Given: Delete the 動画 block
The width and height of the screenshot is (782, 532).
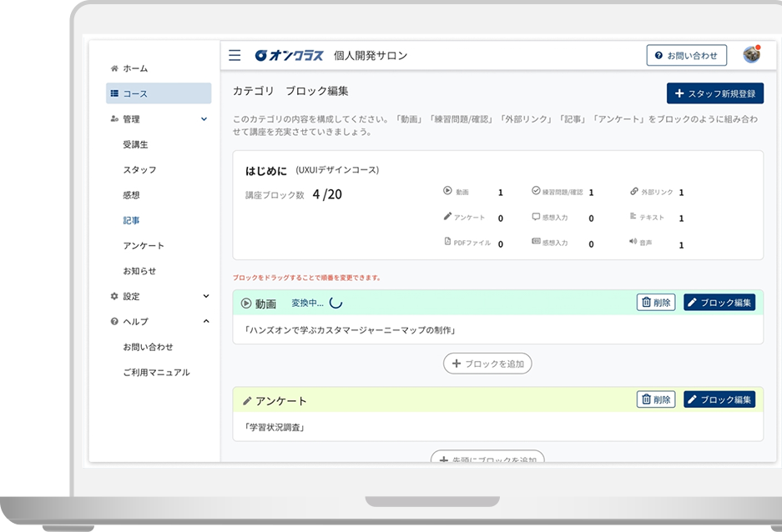Looking at the screenshot, I should 656,303.
